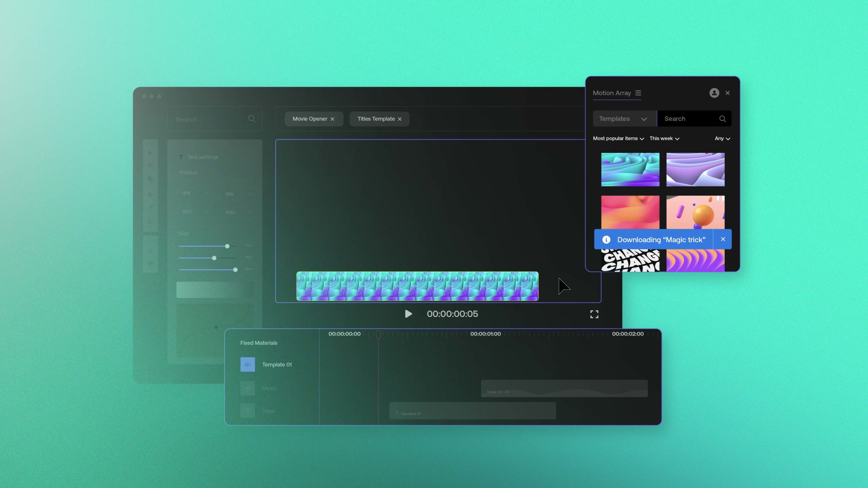The image size is (868, 488).
Task: Click the timeline at 00:00:01:00 marker
Action: [485, 333]
